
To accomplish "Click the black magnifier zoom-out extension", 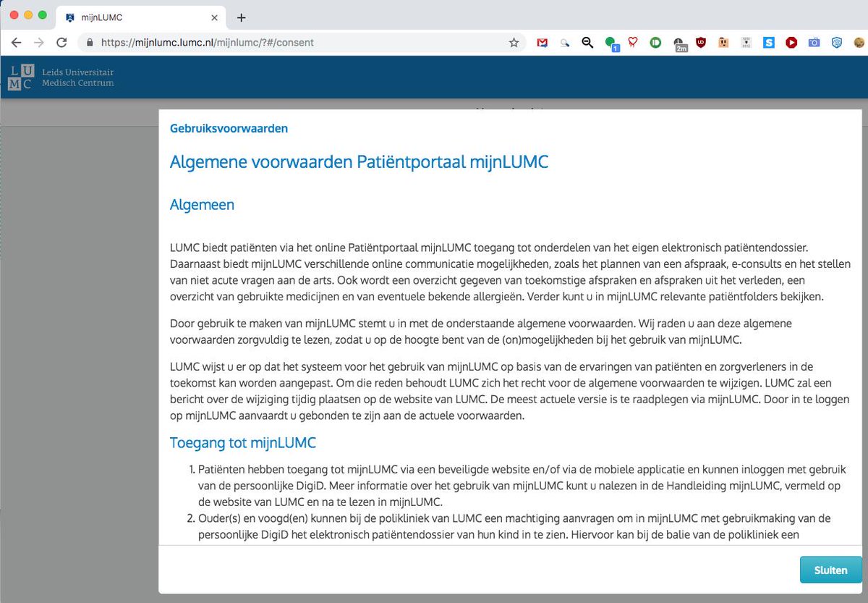I will click(587, 43).
